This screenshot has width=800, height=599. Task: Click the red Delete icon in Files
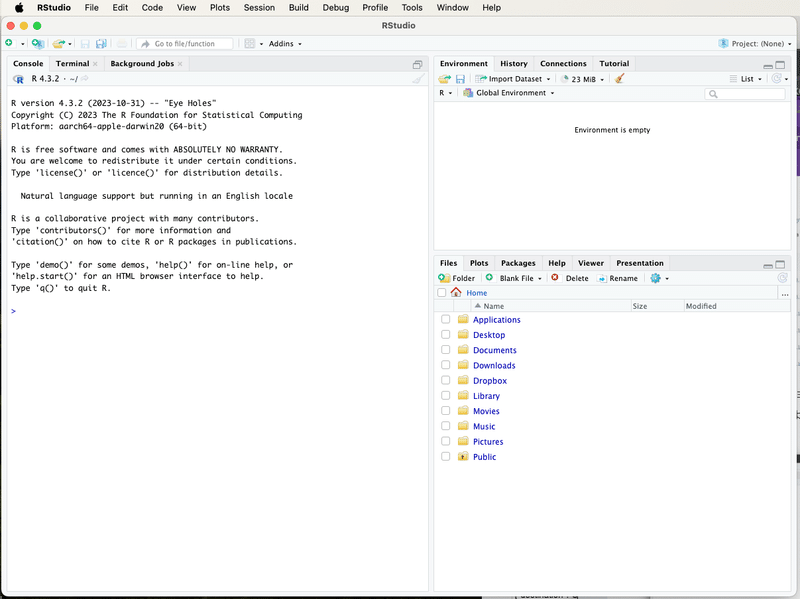pyautogui.click(x=555, y=278)
